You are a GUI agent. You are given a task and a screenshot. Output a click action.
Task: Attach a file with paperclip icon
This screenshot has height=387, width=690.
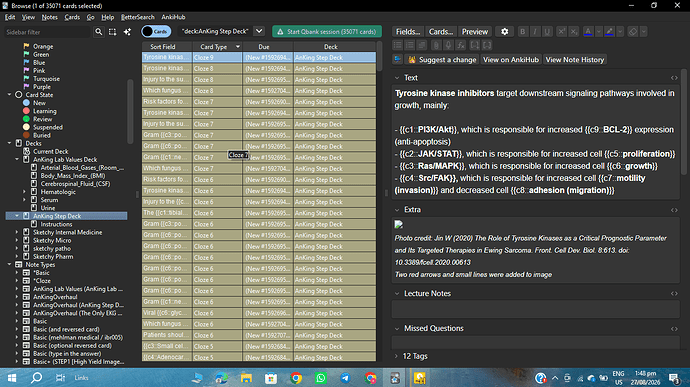point(436,45)
